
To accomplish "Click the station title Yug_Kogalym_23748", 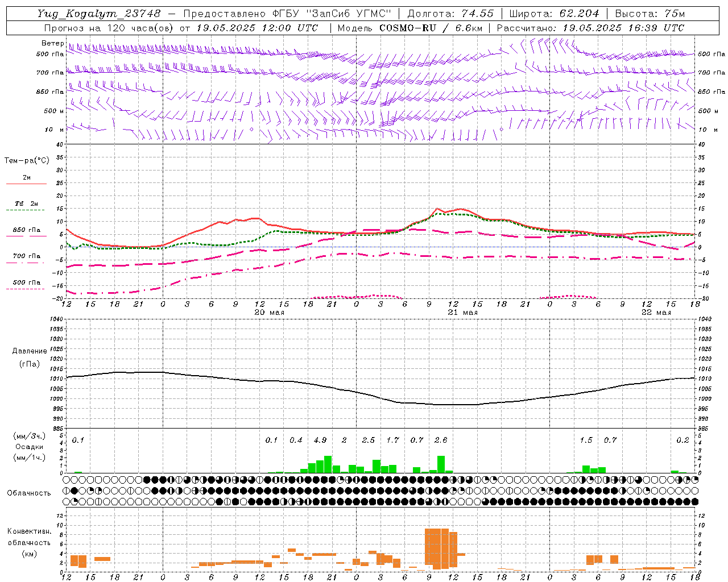I will [99, 14].
